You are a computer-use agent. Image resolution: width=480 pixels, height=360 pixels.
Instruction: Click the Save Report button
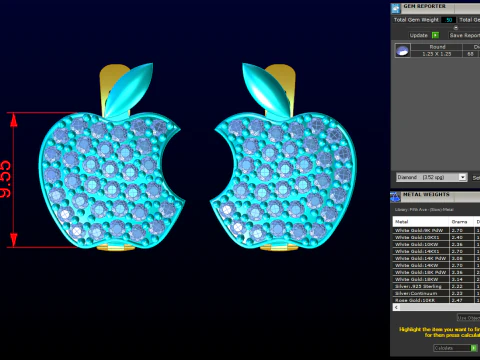(464, 35)
